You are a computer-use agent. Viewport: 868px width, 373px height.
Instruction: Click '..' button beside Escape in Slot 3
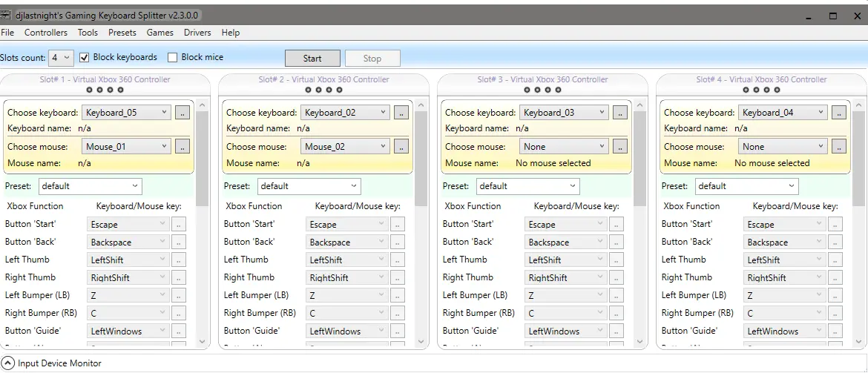pos(616,224)
